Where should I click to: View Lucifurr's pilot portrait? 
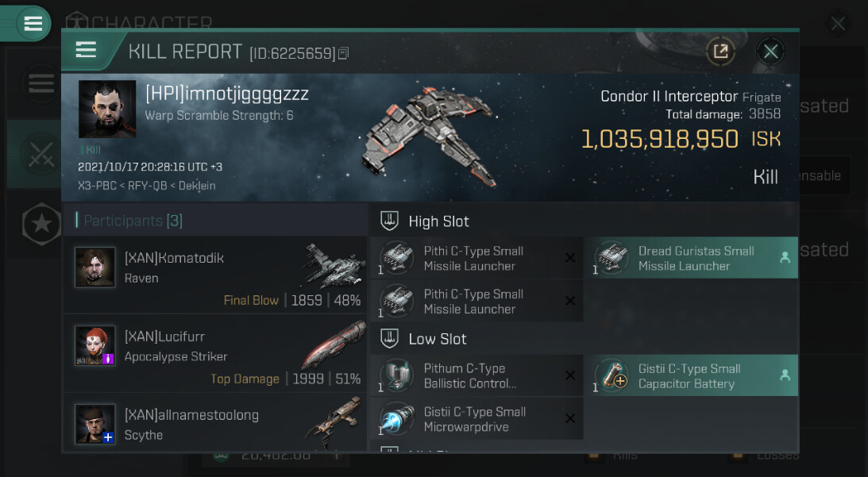click(x=95, y=346)
